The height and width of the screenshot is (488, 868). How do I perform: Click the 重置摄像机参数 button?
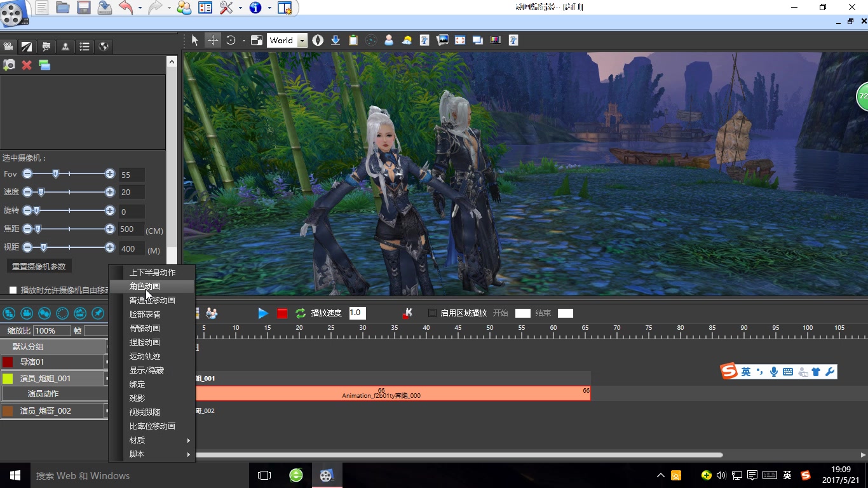tap(39, 266)
